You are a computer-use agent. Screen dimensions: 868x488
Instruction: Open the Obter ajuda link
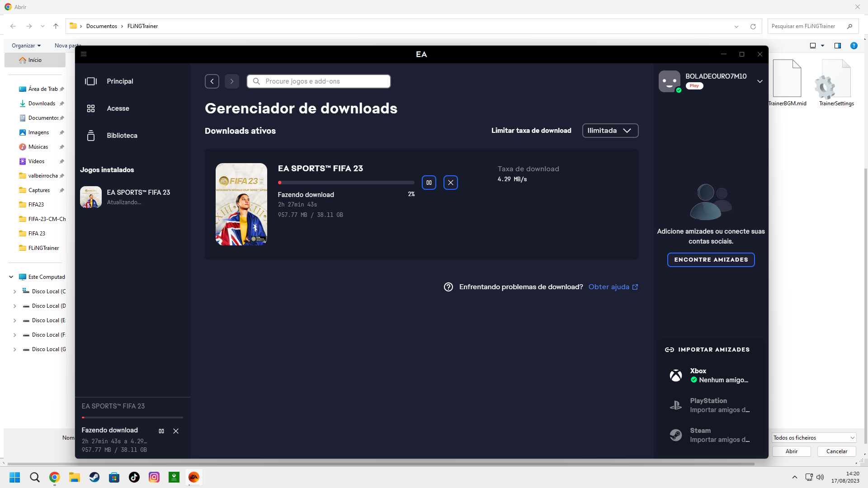click(x=613, y=287)
